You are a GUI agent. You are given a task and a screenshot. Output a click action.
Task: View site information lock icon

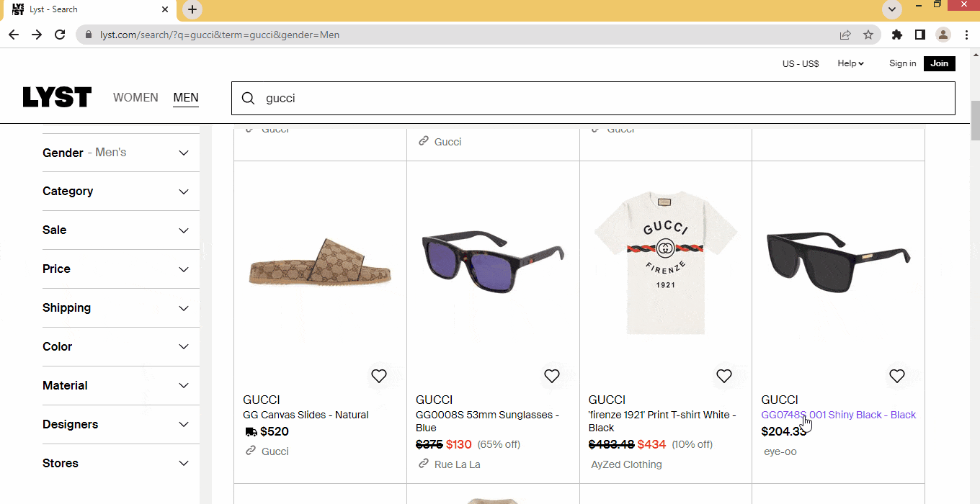[x=89, y=35]
